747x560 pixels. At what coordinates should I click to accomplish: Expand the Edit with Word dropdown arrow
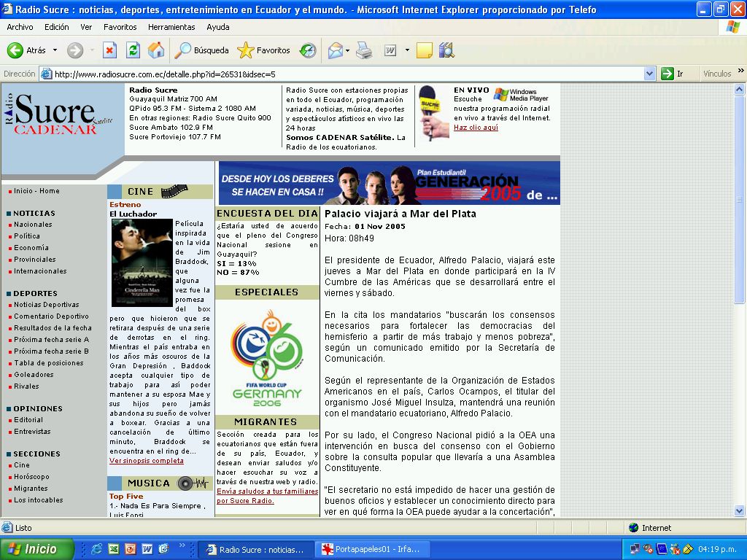tap(407, 50)
